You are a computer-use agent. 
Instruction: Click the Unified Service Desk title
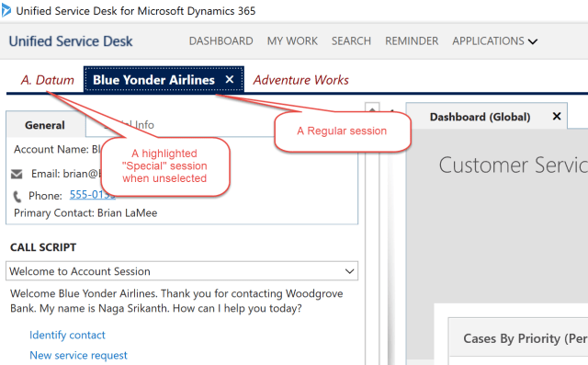(x=71, y=40)
